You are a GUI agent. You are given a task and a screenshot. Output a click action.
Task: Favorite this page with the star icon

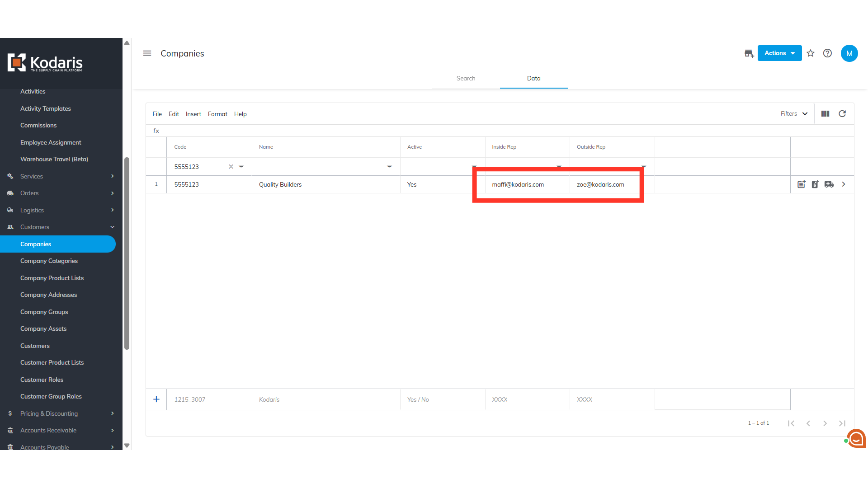[x=811, y=53]
